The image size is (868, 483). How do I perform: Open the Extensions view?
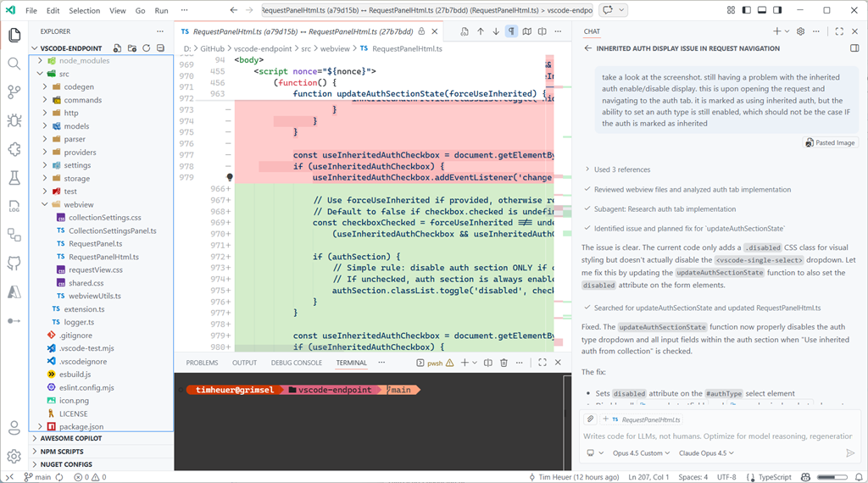pyautogui.click(x=14, y=149)
